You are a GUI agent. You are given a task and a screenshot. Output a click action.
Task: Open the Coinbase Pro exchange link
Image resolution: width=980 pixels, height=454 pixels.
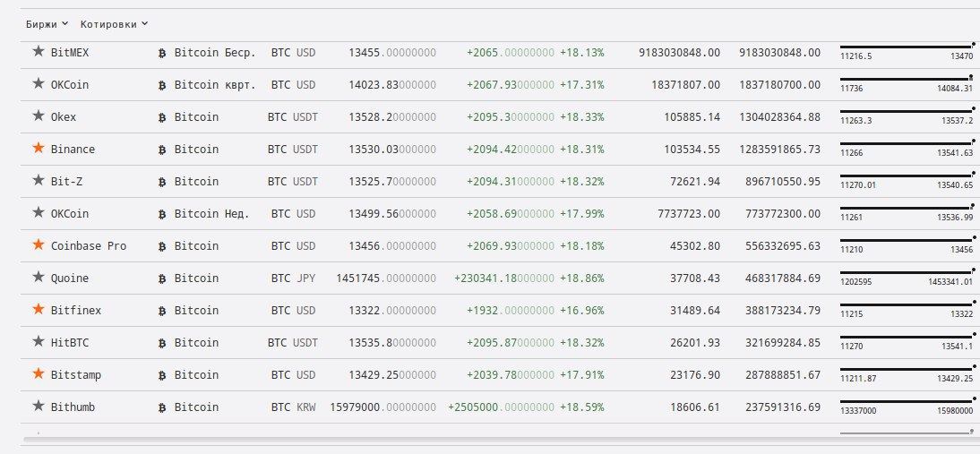[89, 246]
